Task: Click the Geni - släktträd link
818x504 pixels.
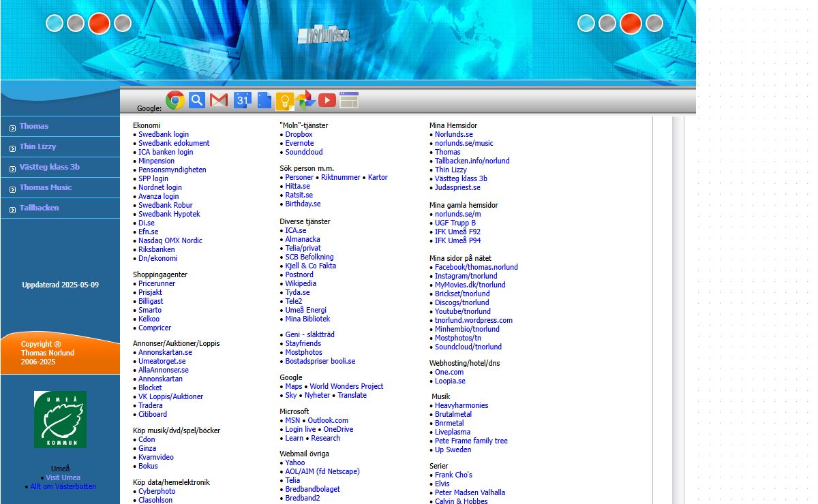Action: click(x=309, y=335)
